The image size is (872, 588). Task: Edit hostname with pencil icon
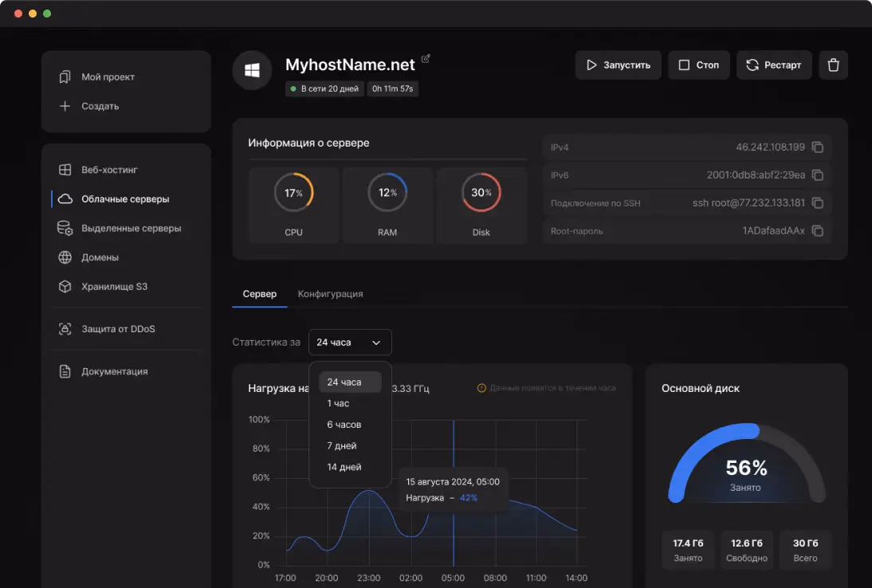tap(426, 58)
